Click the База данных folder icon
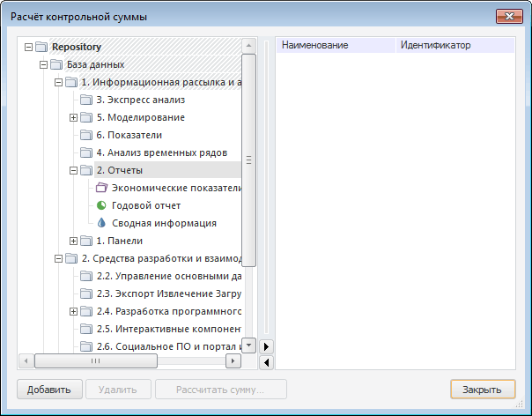 tap(56, 64)
